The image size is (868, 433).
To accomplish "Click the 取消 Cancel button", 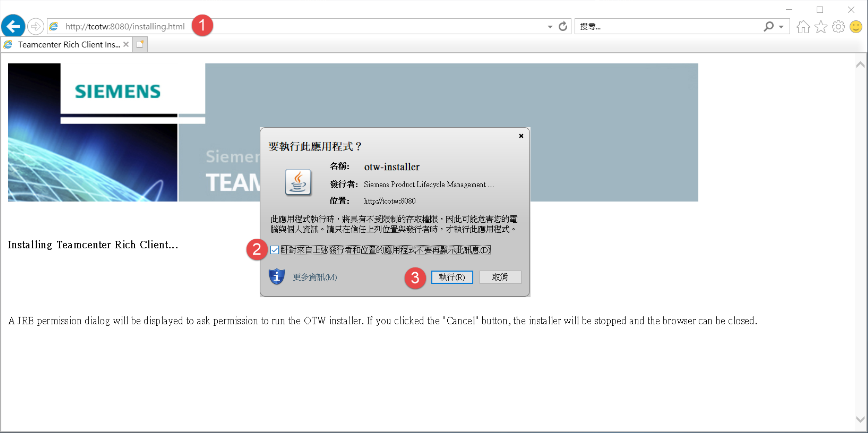I will (500, 277).
